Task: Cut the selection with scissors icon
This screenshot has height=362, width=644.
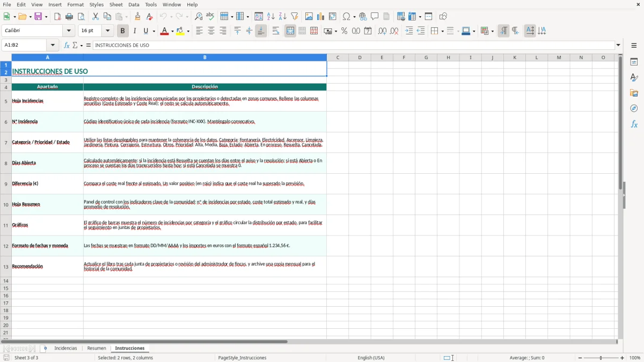Action: [96, 17]
